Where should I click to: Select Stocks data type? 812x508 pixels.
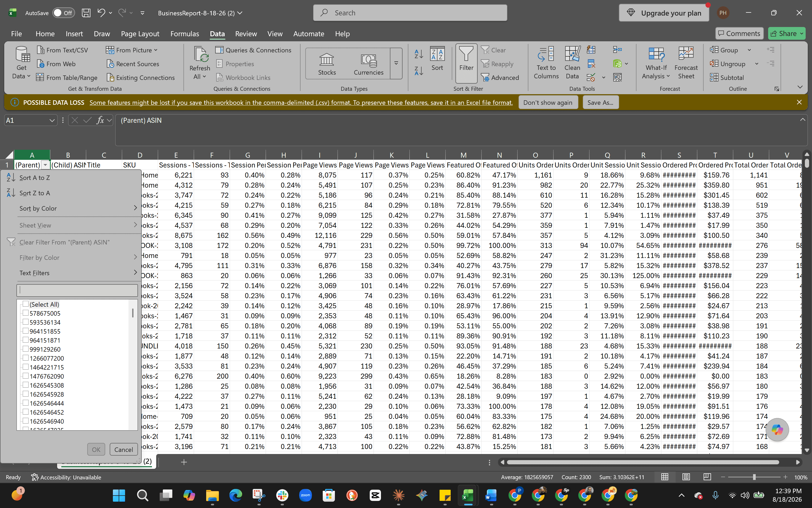pos(327,64)
